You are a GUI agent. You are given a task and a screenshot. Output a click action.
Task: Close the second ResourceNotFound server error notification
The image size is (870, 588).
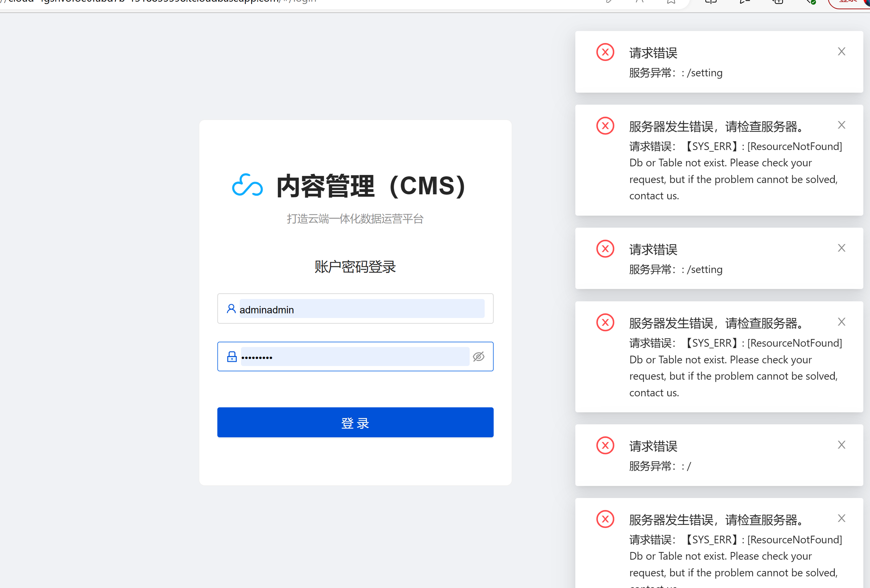pyautogui.click(x=841, y=322)
